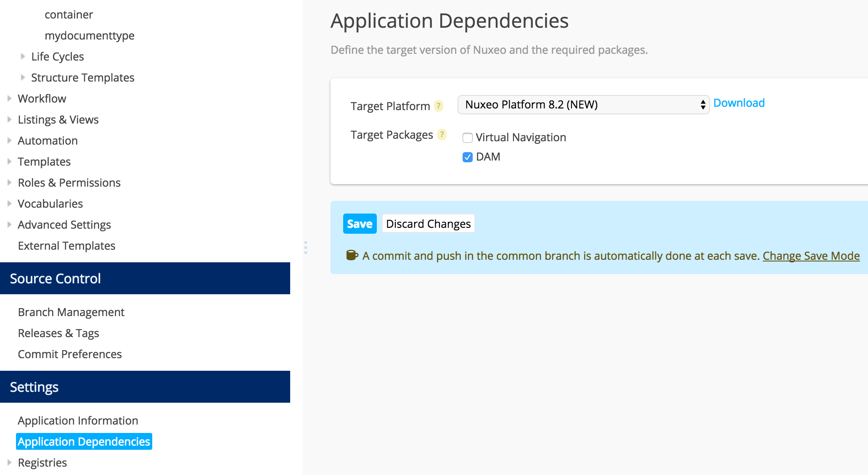The width and height of the screenshot is (868, 475).
Task: Open Registries in the sidebar
Action: [42, 463]
